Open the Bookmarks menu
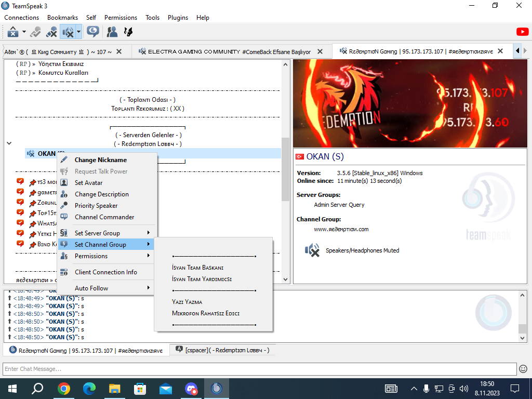Image resolution: width=532 pixels, height=399 pixels. (x=62, y=18)
